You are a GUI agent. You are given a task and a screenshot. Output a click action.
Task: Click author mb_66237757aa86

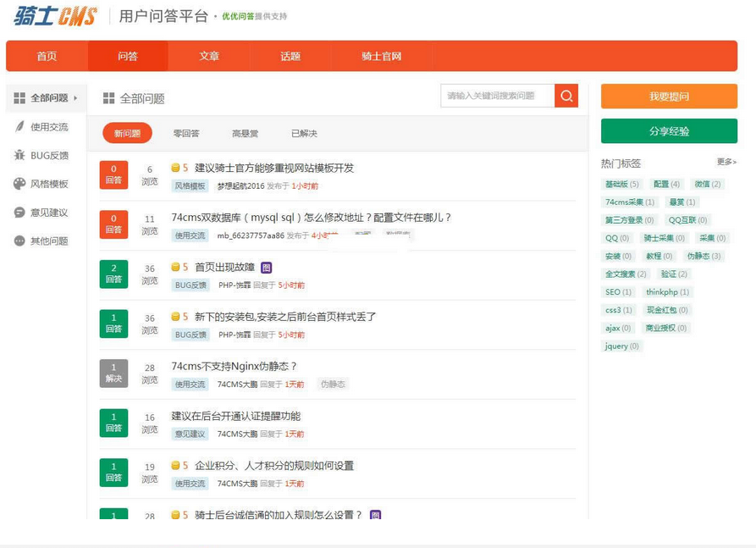(x=251, y=235)
